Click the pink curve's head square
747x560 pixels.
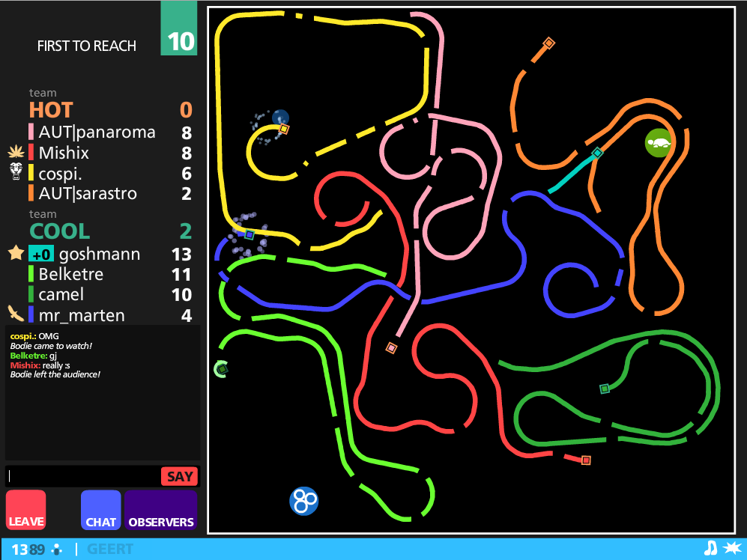coord(392,348)
